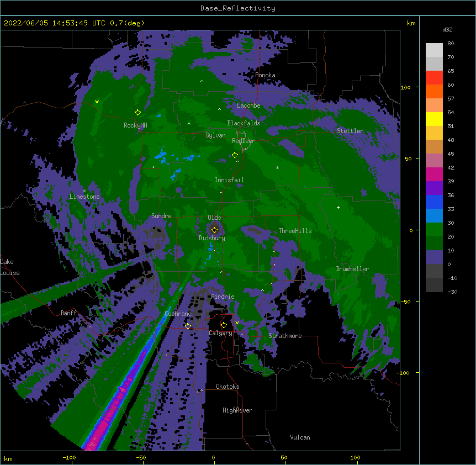Select the Drumheller label
The height and width of the screenshot is (465, 476).
point(352,269)
